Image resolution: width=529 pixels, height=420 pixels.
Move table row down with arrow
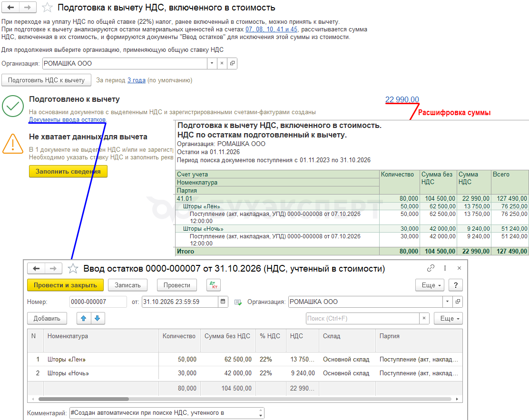[98, 319]
